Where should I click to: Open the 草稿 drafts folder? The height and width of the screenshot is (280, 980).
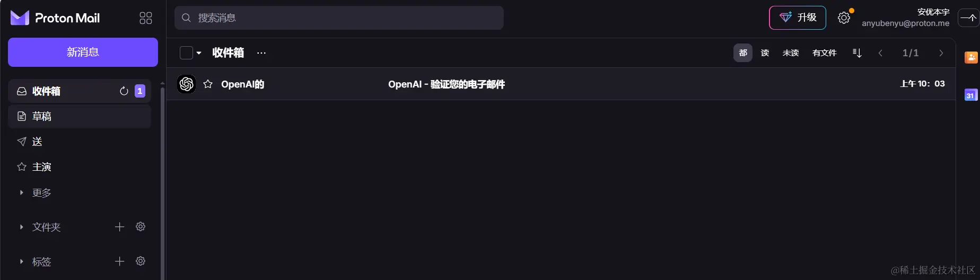click(80, 116)
